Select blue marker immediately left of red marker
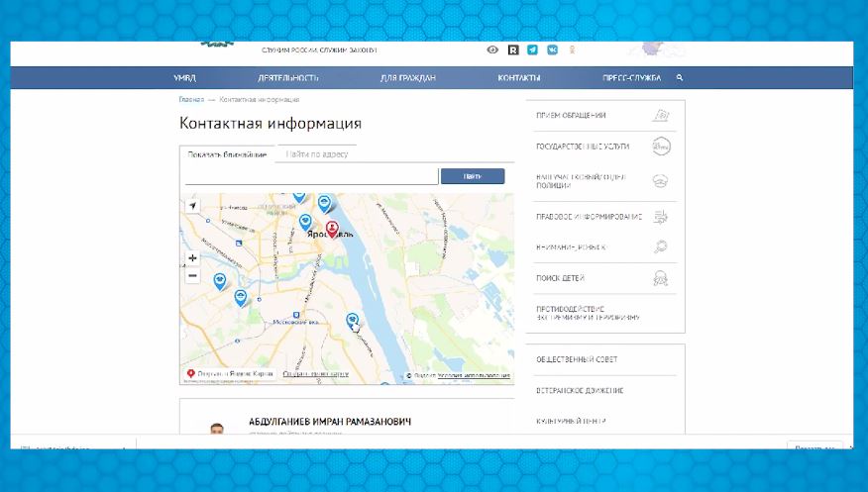Screen dimensions: 868x492 click(x=305, y=222)
